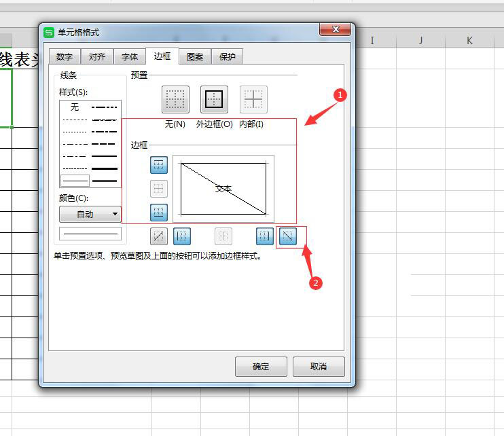Toggle the left border button
This screenshot has width=504, height=436.
182,236
